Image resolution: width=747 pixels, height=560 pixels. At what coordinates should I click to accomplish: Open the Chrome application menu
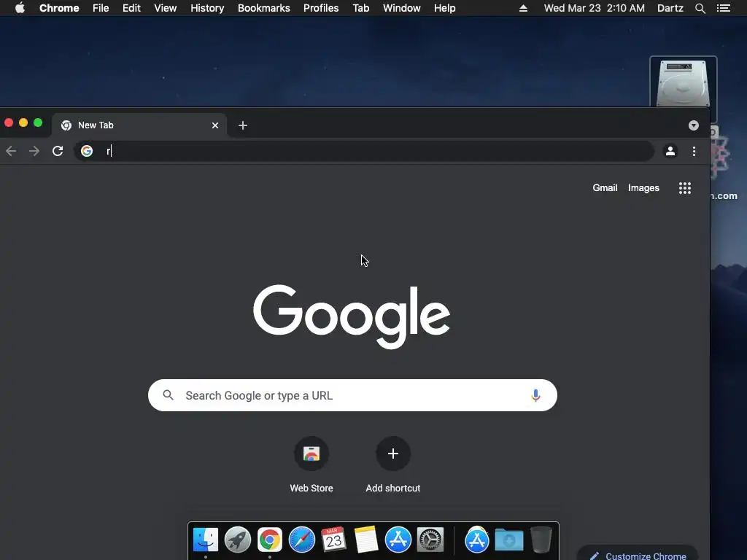tap(59, 8)
